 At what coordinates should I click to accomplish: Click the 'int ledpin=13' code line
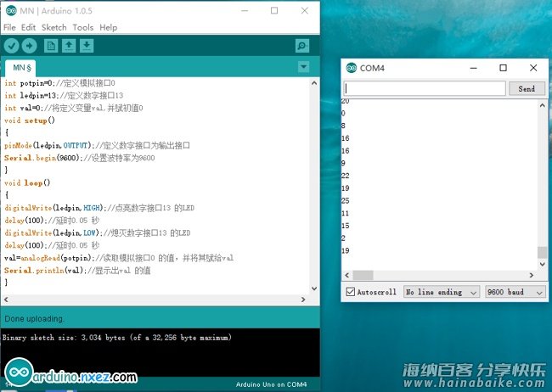pyautogui.click(x=64, y=96)
